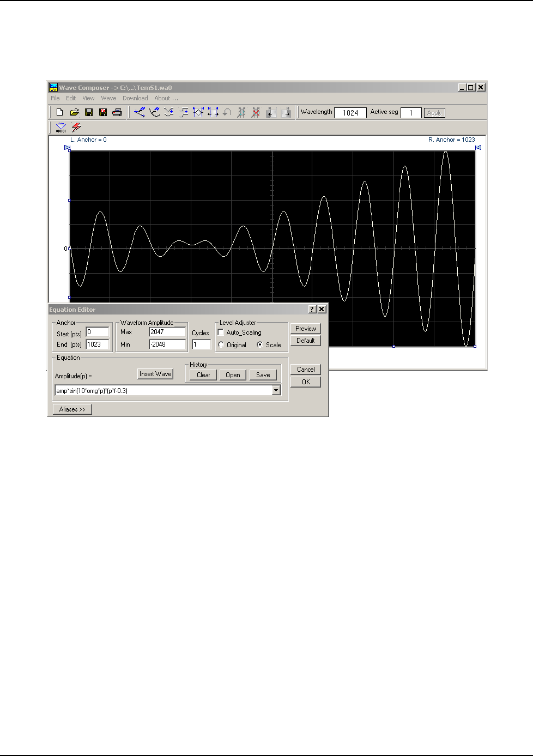Click the Active seg input field
533x756 pixels.
point(411,113)
